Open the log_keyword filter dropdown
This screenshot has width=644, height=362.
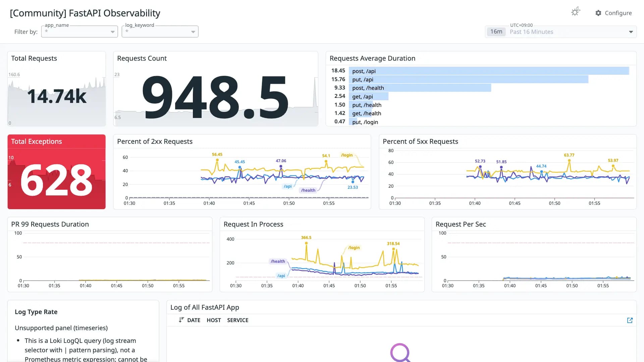coord(160,32)
